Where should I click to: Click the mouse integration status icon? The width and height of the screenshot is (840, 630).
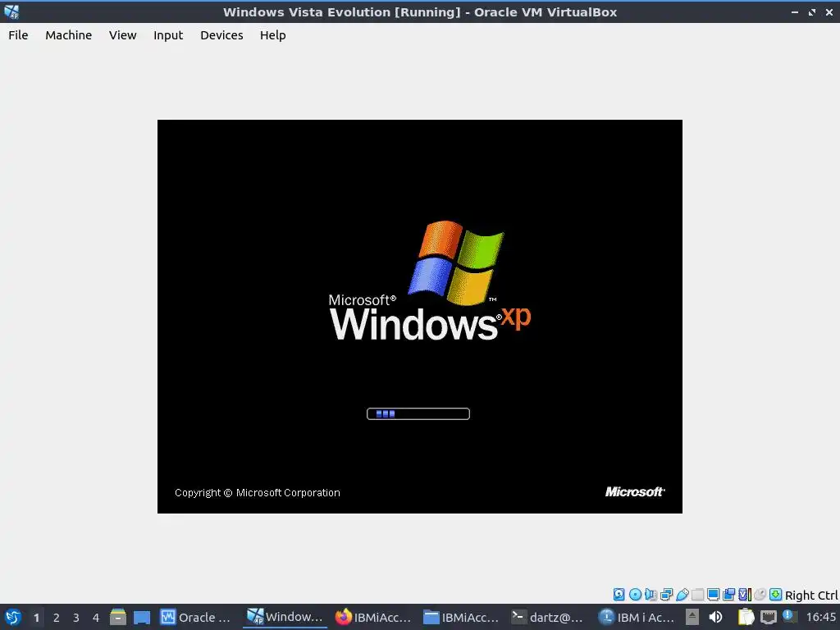tap(760, 594)
